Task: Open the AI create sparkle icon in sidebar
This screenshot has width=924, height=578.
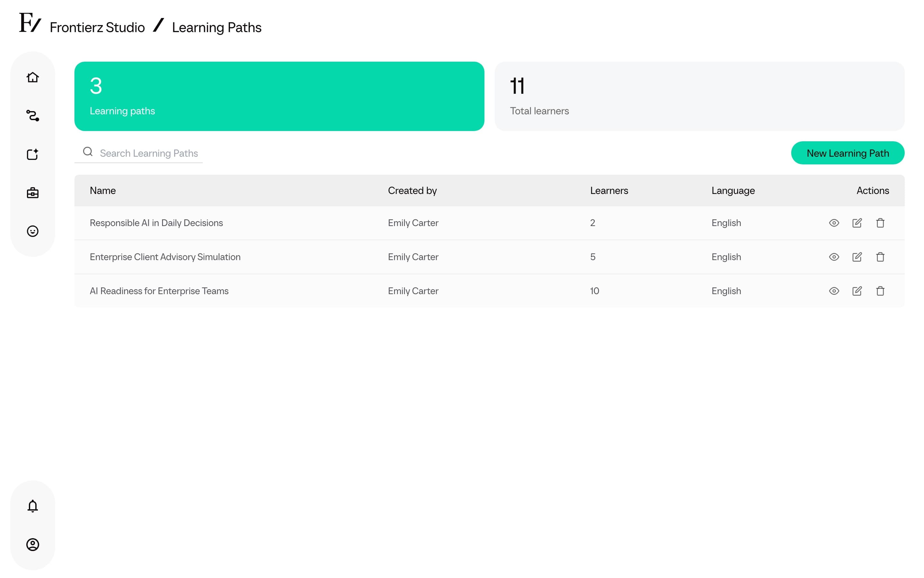Action: click(x=32, y=154)
